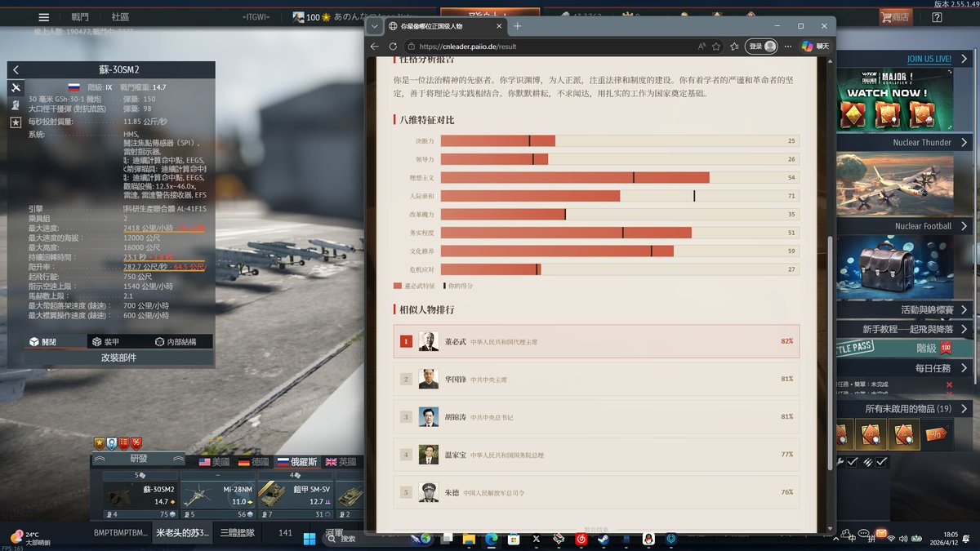The width and height of the screenshot is (980, 551).
Task: Open WATCH NOW major qualifier banner
Action: [894, 100]
